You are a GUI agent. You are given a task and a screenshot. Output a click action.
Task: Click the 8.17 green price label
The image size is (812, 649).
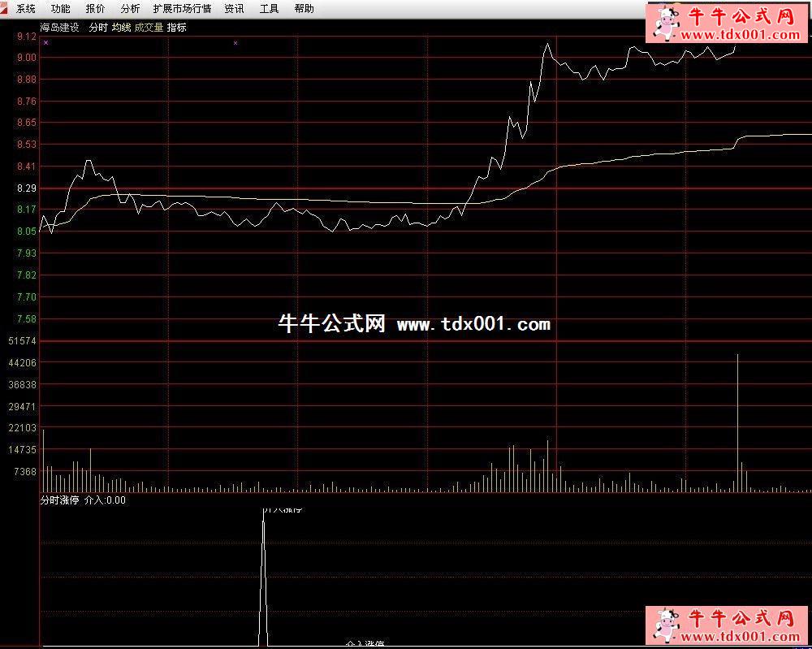(27, 210)
